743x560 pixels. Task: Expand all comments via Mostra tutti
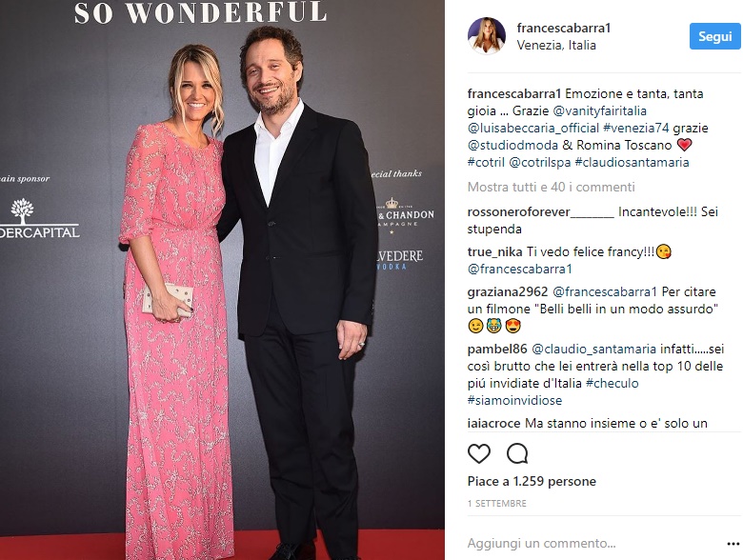pos(552,187)
